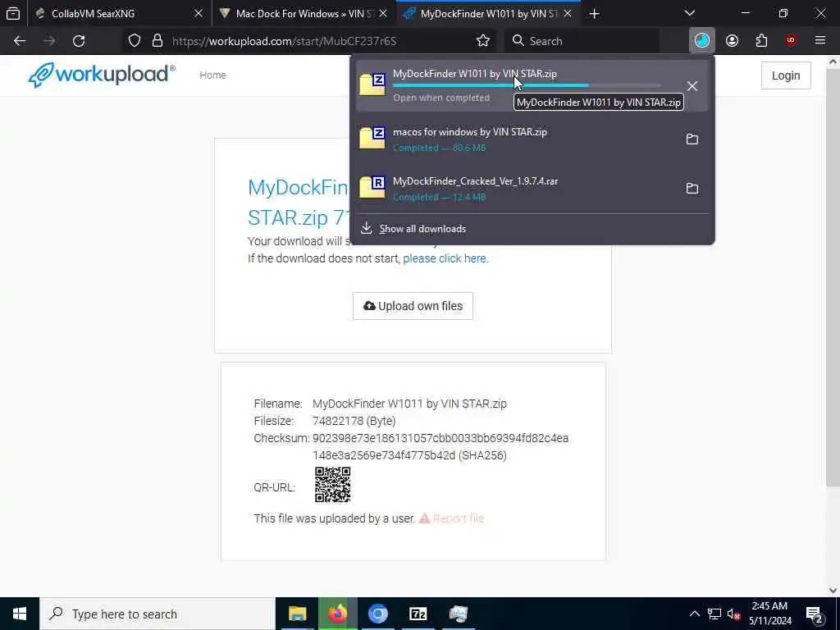Open the Firefox account icon
The image size is (840, 630).
point(732,41)
